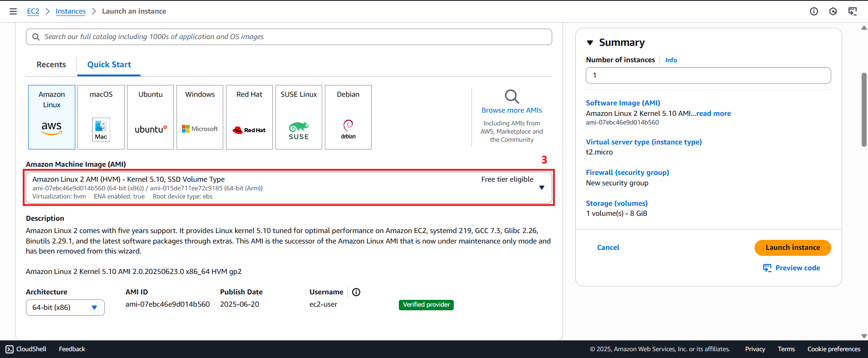Switch to the Quick Start tab
The width and height of the screenshot is (868, 358).
[109, 65]
